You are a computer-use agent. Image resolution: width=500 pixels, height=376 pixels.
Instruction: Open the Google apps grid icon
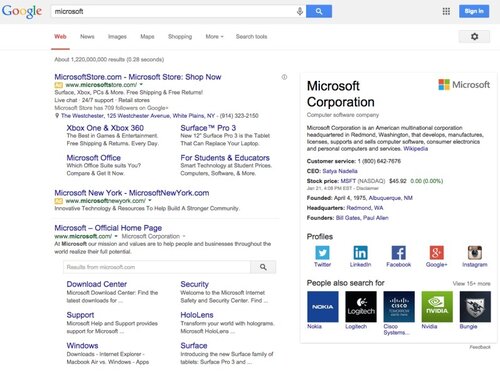[x=446, y=11]
